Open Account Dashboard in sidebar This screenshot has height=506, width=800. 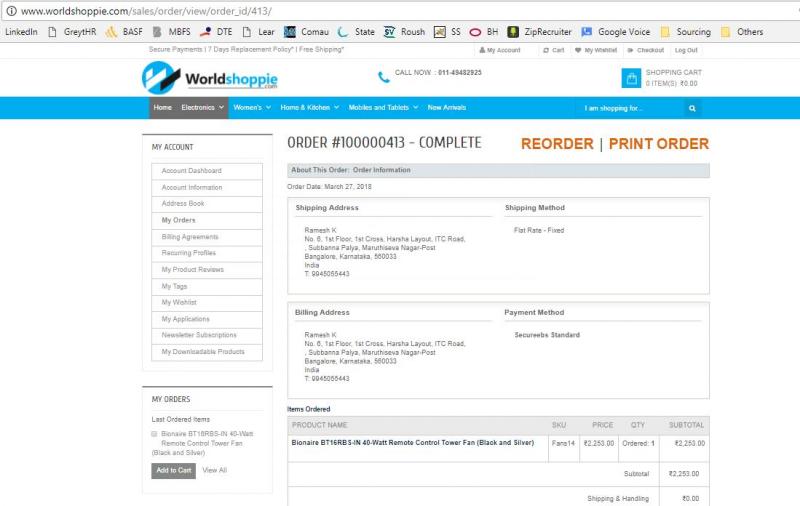207,171
